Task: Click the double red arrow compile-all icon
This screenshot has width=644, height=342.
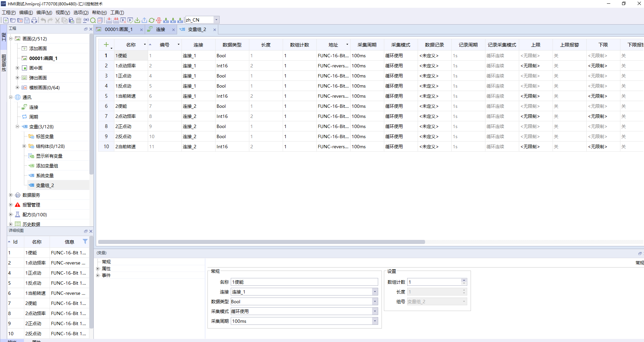Action: [116, 20]
